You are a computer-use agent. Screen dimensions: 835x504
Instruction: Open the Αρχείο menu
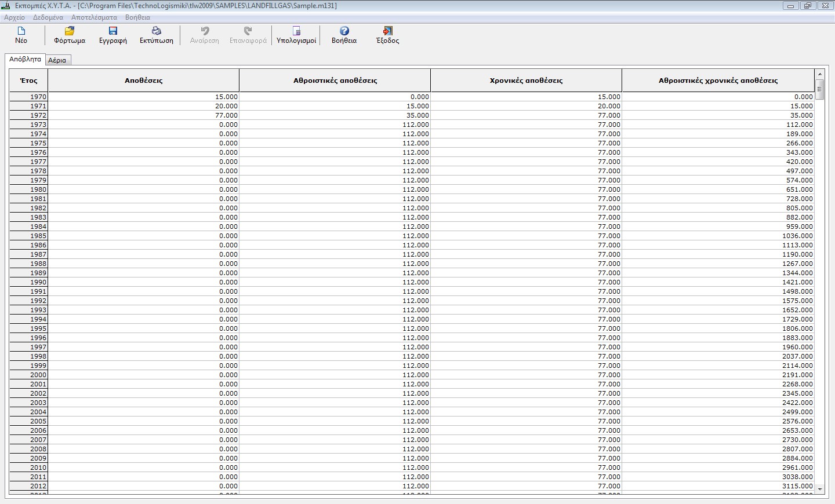coord(14,17)
